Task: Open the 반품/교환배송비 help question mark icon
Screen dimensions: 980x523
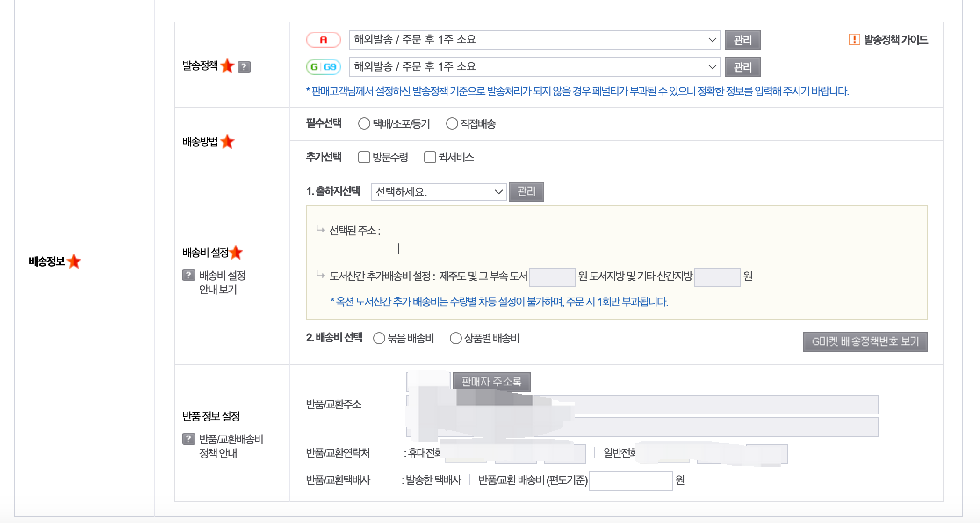Action: [x=188, y=439]
